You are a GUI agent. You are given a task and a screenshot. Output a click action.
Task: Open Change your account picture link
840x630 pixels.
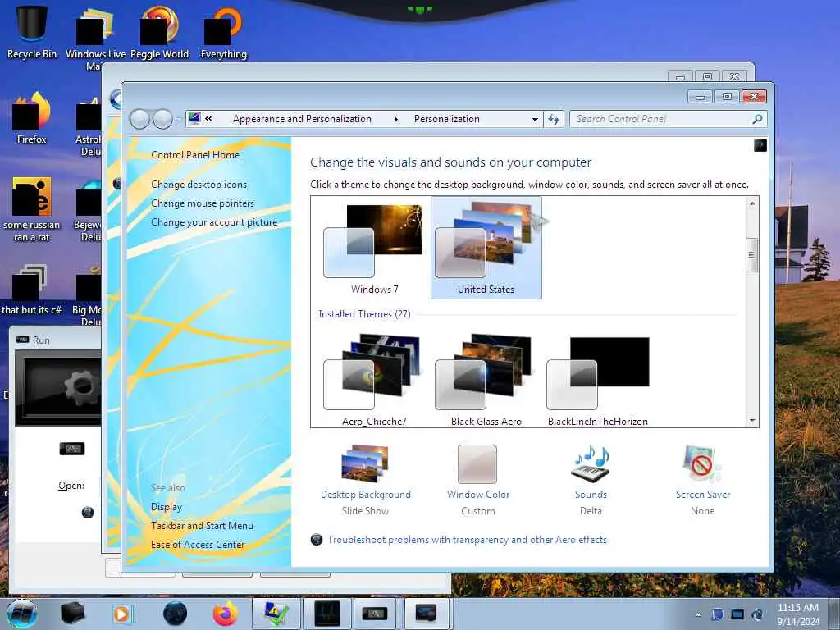214,222
